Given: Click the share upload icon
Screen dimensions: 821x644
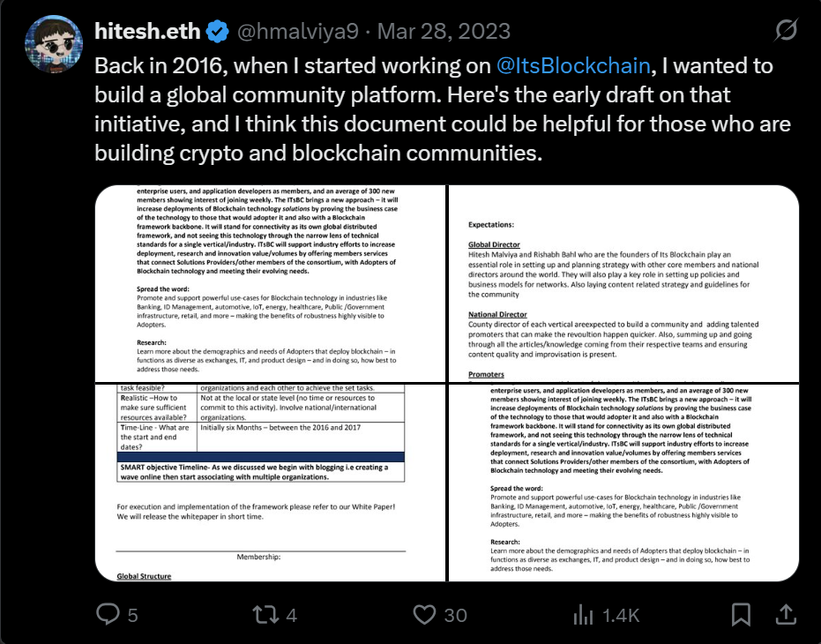Looking at the screenshot, I should pyautogui.click(x=786, y=614).
